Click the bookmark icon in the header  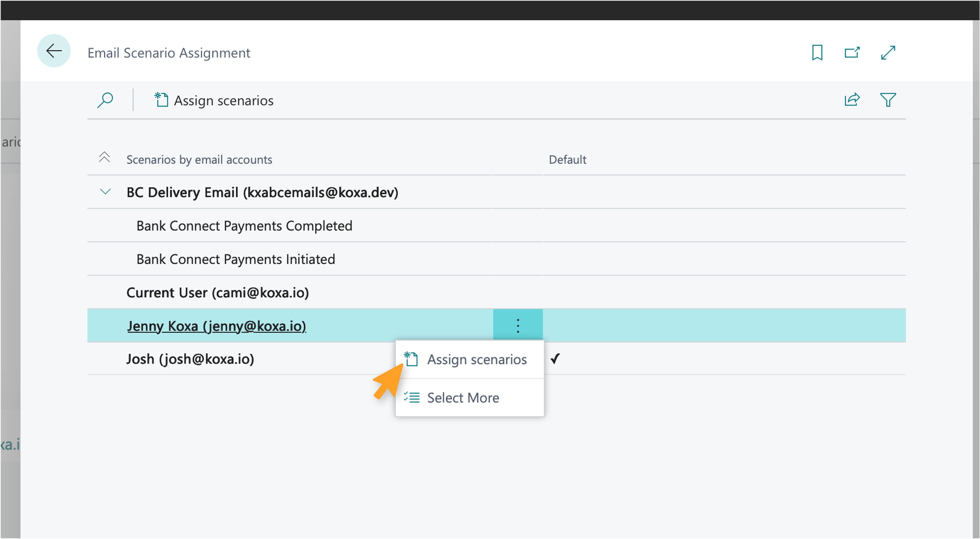817,52
